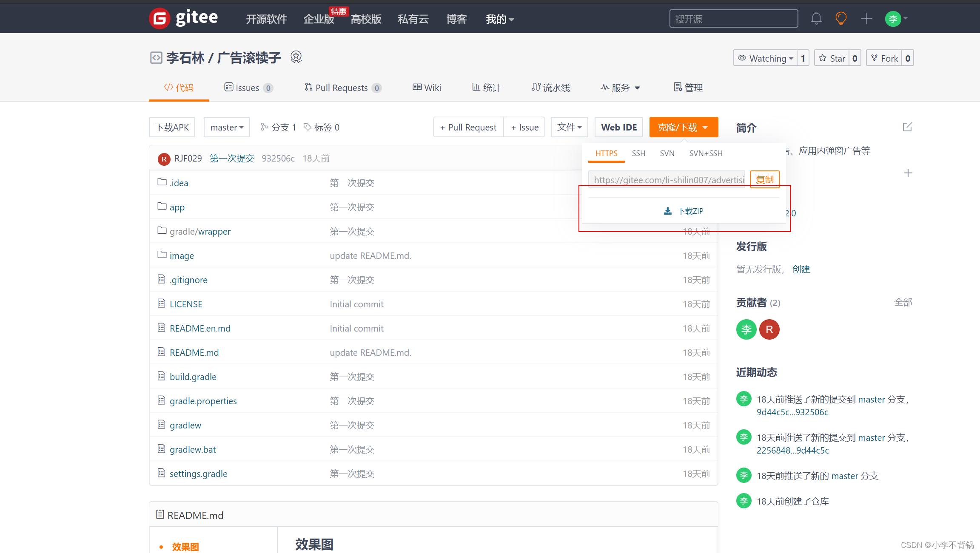Click the image folder icon
The height and width of the screenshot is (553, 980).
162,255
